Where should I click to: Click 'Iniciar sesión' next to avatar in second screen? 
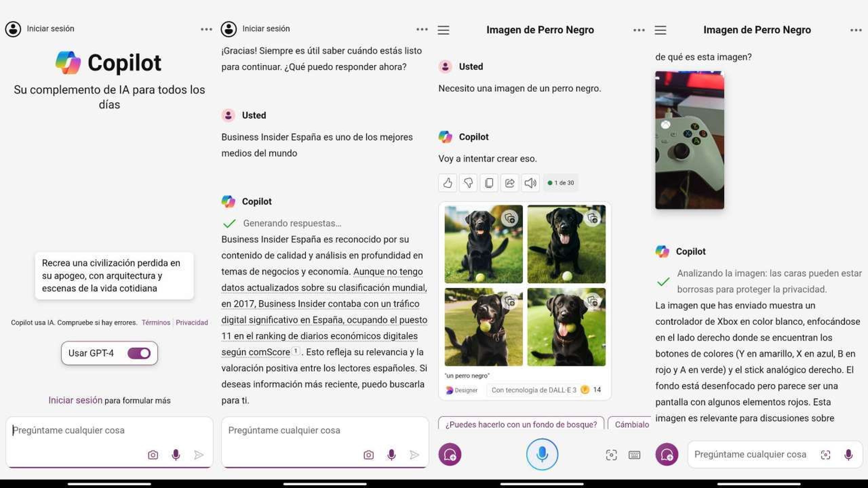click(266, 29)
